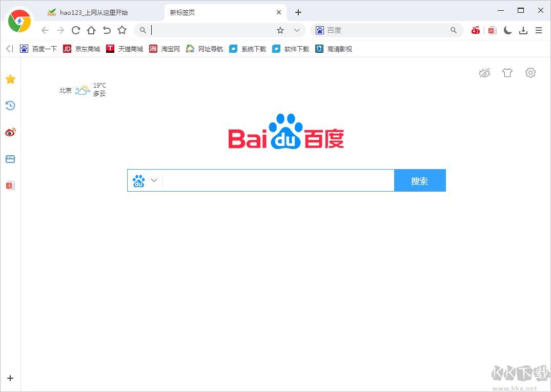Change browser skin via the t-shirt icon
The image size is (551, 392).
click(507, 73)
